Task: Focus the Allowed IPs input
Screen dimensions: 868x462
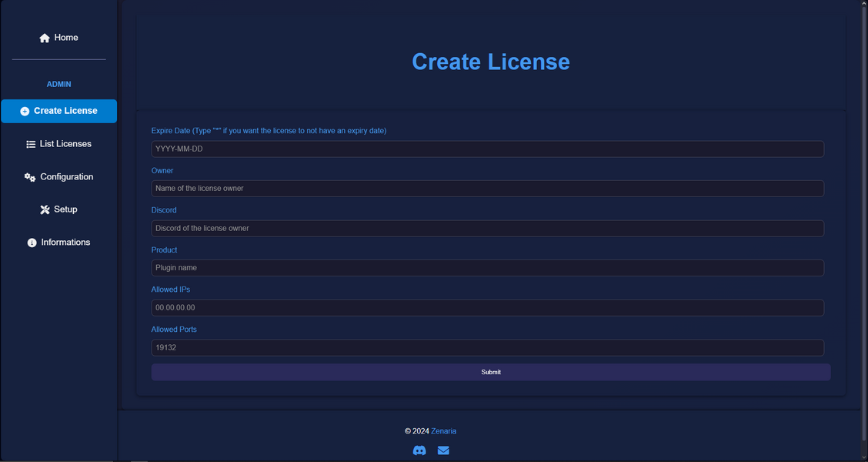Action: coord(487,308)
